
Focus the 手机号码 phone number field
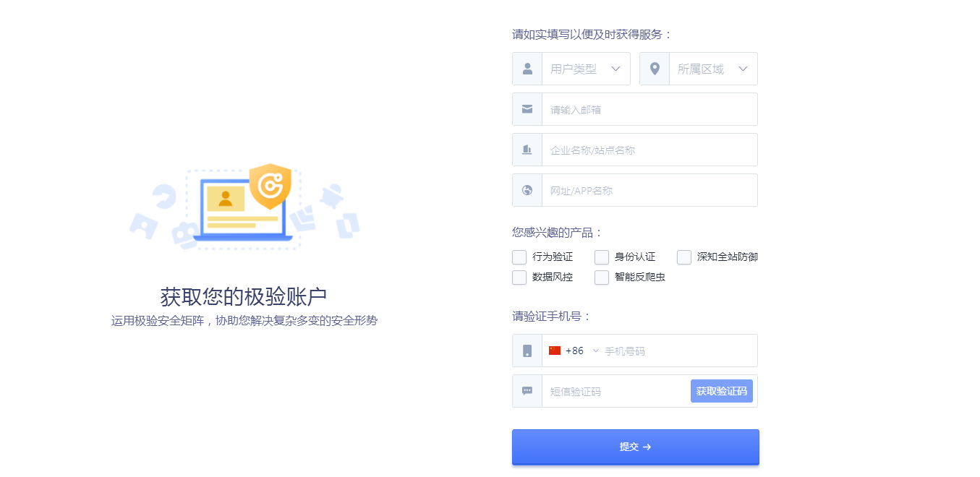(x=680, y=351)
